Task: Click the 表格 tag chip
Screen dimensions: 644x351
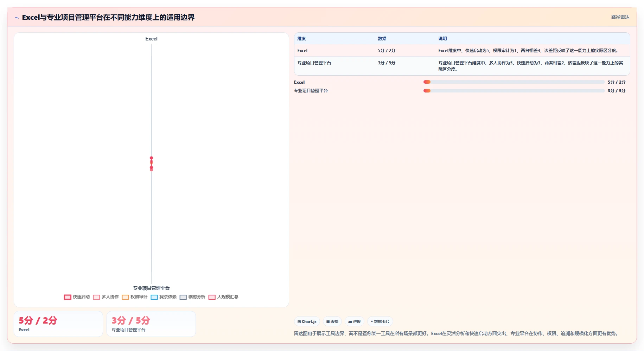Action: 332,321
